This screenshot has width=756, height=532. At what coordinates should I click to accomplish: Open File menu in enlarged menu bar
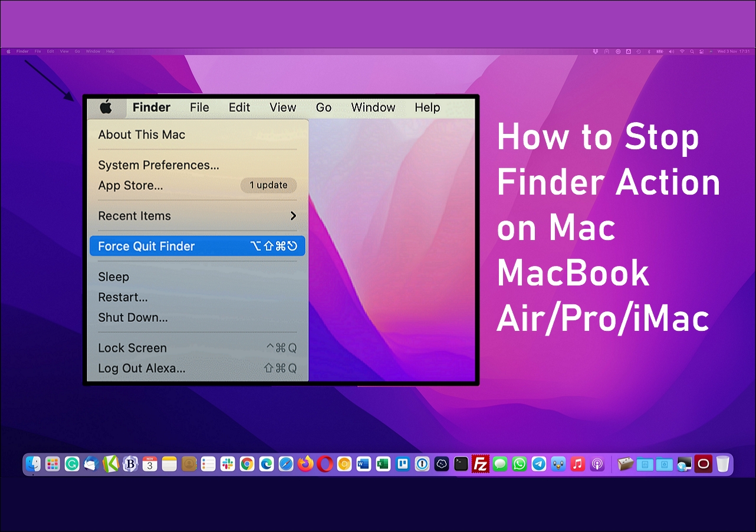coord(199,107)
